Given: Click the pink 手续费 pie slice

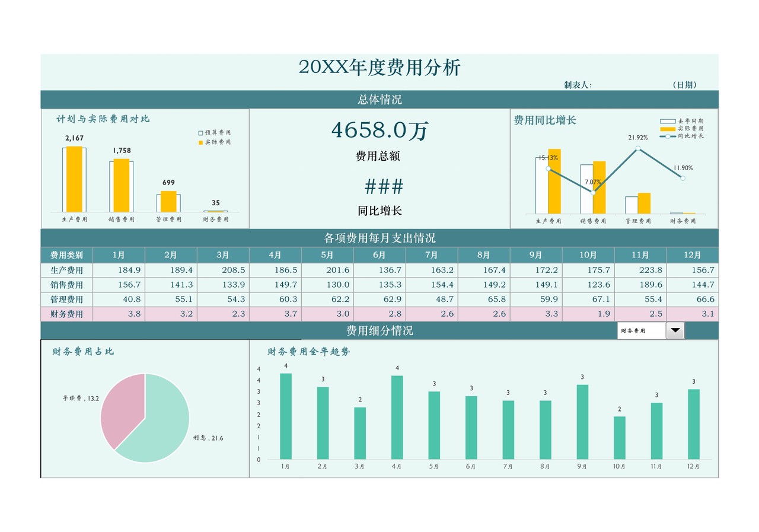Looking at the screenshot, I should click(123, 409).
